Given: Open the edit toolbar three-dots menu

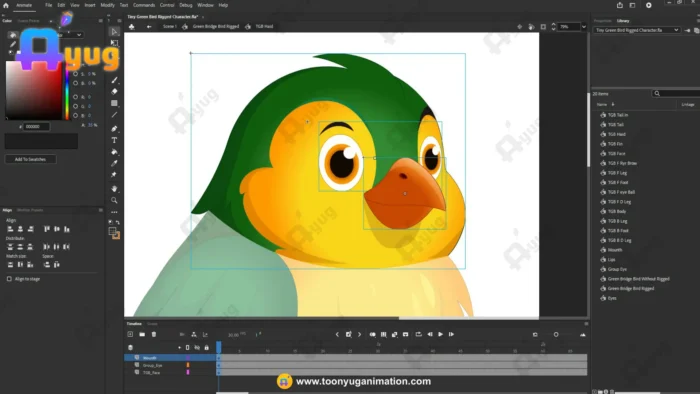Looking at the screenshot, I should coord(114,212).
